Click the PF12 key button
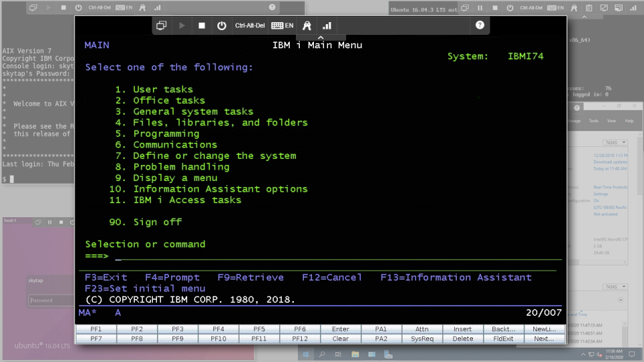 (300, 339)
